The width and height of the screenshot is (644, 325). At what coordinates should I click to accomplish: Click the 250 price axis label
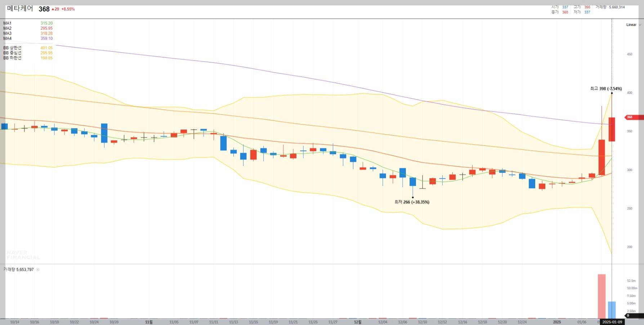[630, 208]
